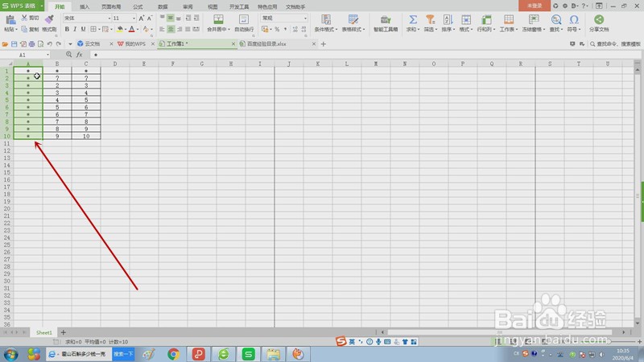
Task: Toggle bottom vertical alignment
Action: 179,18
